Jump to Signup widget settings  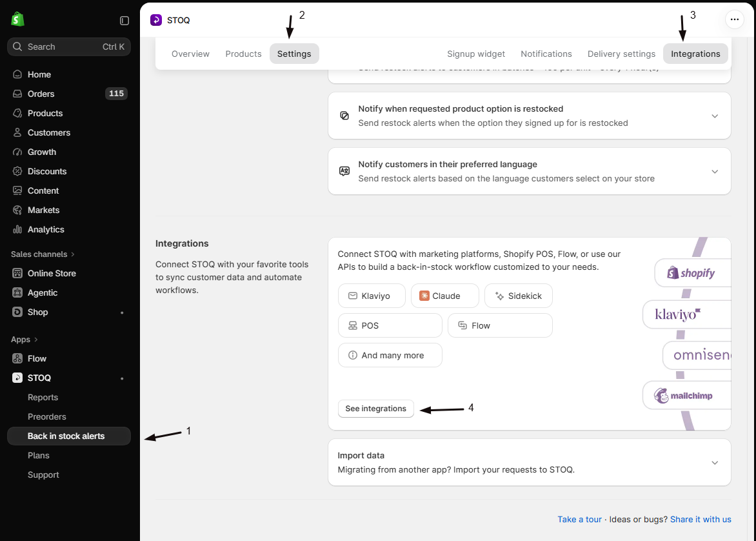[476, 54]
